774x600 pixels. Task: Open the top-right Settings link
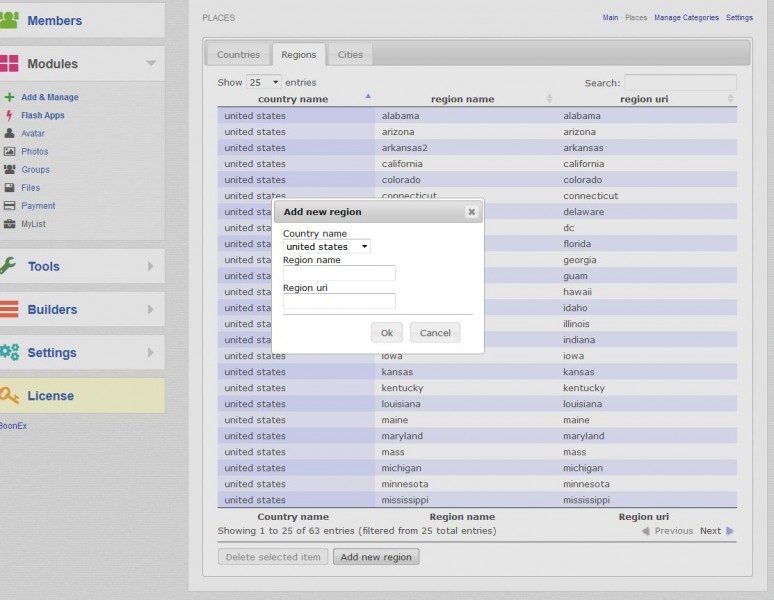click(739, 18)
